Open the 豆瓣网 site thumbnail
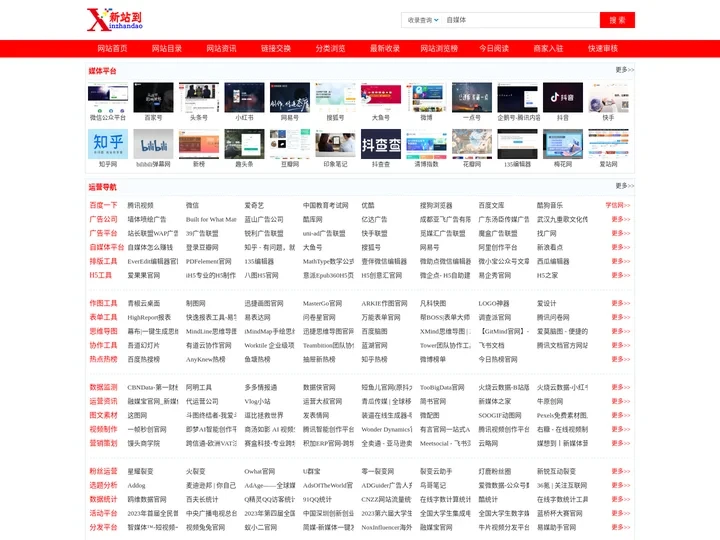The height and width of the screenshot is (540, 720). coord(290,144)
